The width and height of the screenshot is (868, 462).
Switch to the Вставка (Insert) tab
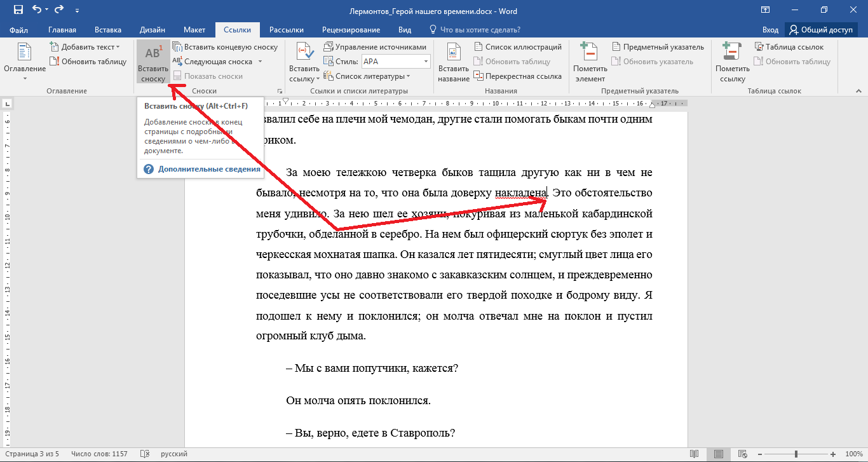tap(108, 30)
